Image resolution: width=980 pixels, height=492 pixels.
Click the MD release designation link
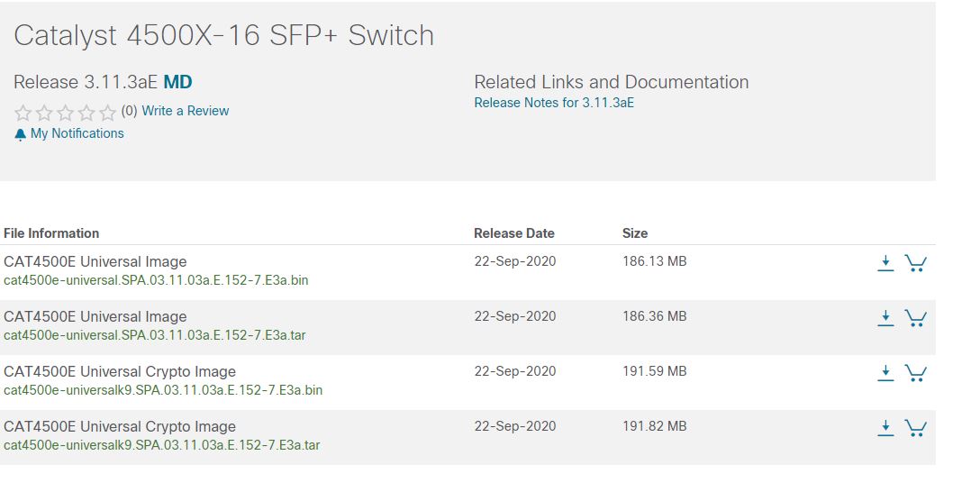tap(177, 82)
